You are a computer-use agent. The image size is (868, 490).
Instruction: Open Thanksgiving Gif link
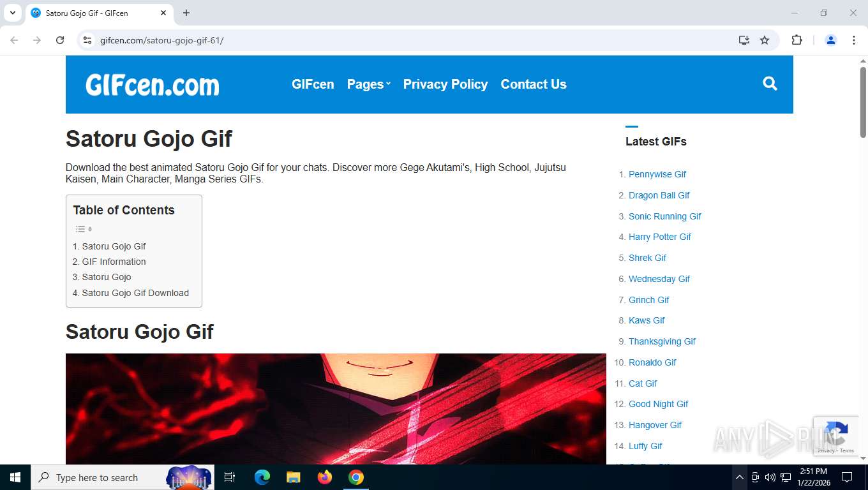tap(662, 341)
